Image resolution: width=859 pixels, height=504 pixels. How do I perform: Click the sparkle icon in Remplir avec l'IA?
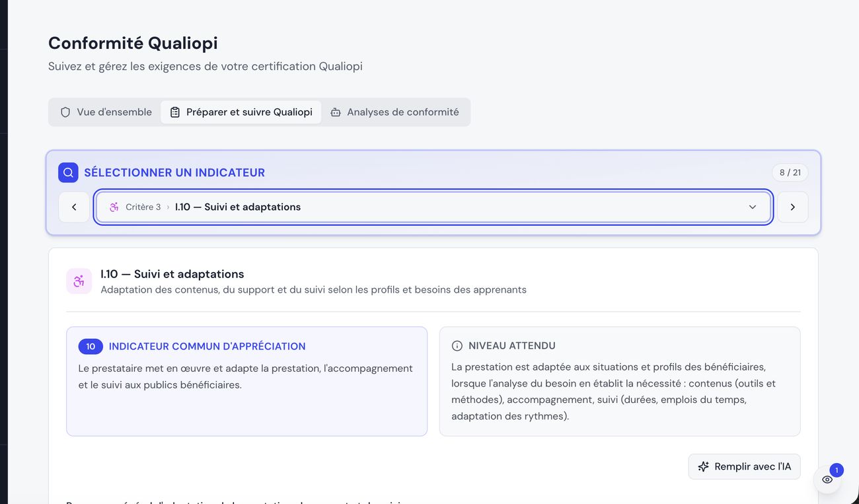703,466
